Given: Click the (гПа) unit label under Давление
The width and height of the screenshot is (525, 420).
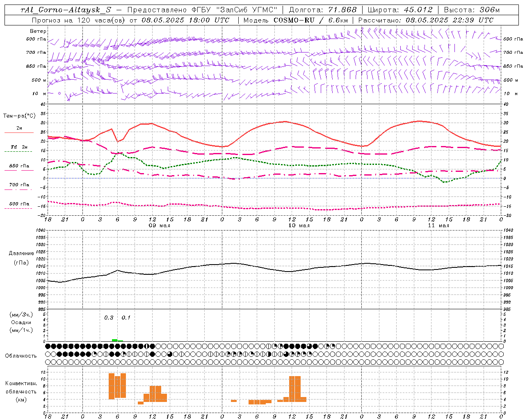Looking at the screenshot, I should click(x=21, y=262).
